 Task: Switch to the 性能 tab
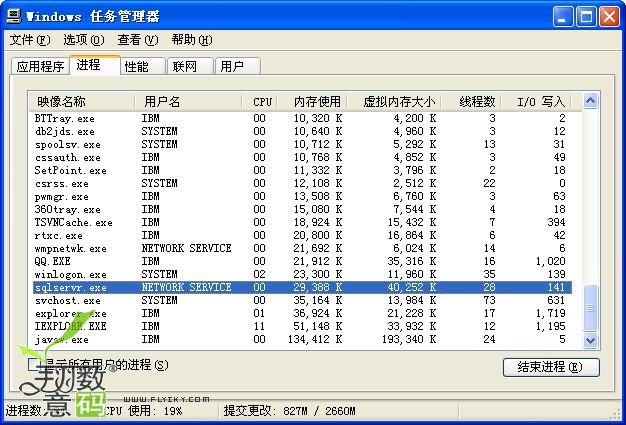(x=143, y=66)
